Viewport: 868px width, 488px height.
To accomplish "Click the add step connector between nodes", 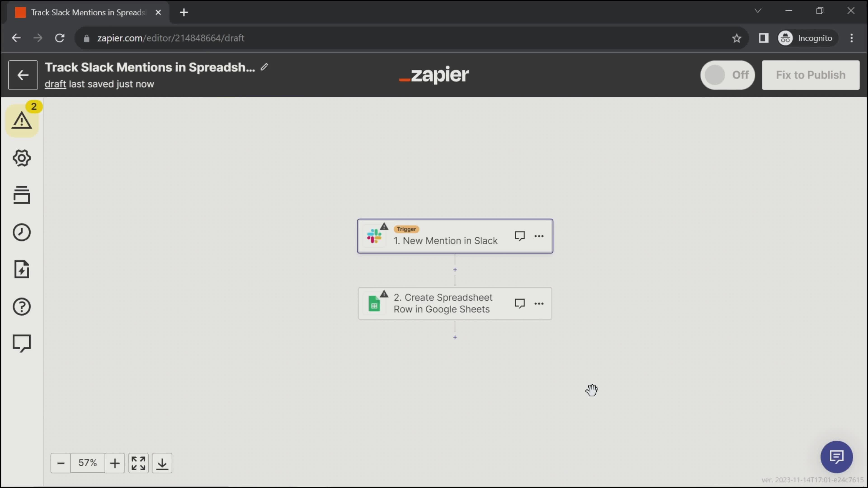I will tap(455, 270).
